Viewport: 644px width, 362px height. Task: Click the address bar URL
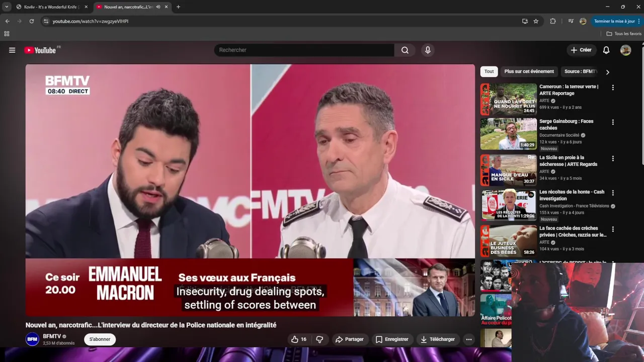tap(91, 21)
